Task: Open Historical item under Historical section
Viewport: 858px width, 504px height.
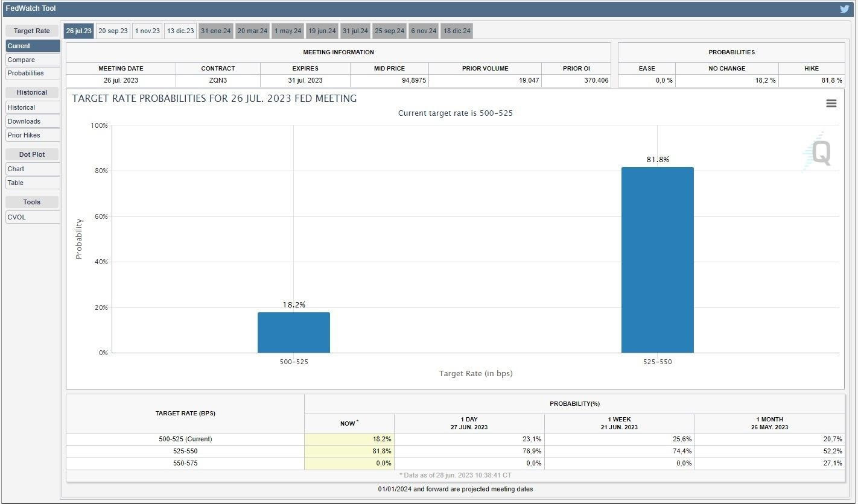Action: tap(33, 107)
